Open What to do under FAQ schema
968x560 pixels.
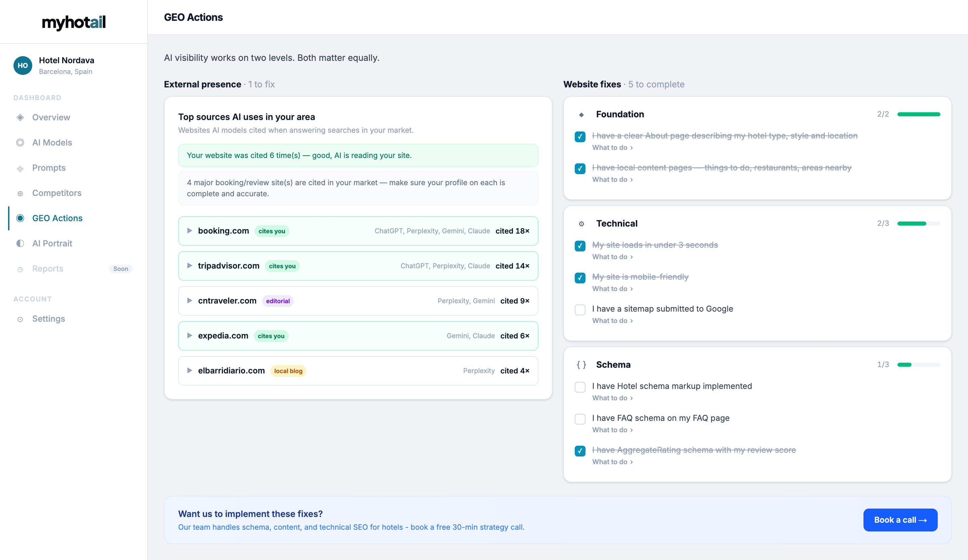click(612, 430)
